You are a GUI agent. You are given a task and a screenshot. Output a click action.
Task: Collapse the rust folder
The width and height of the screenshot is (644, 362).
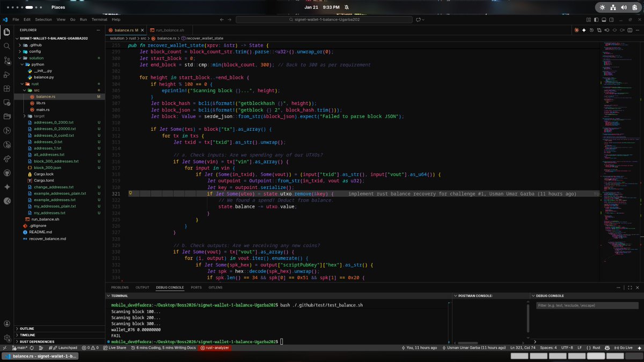(59, 84)
